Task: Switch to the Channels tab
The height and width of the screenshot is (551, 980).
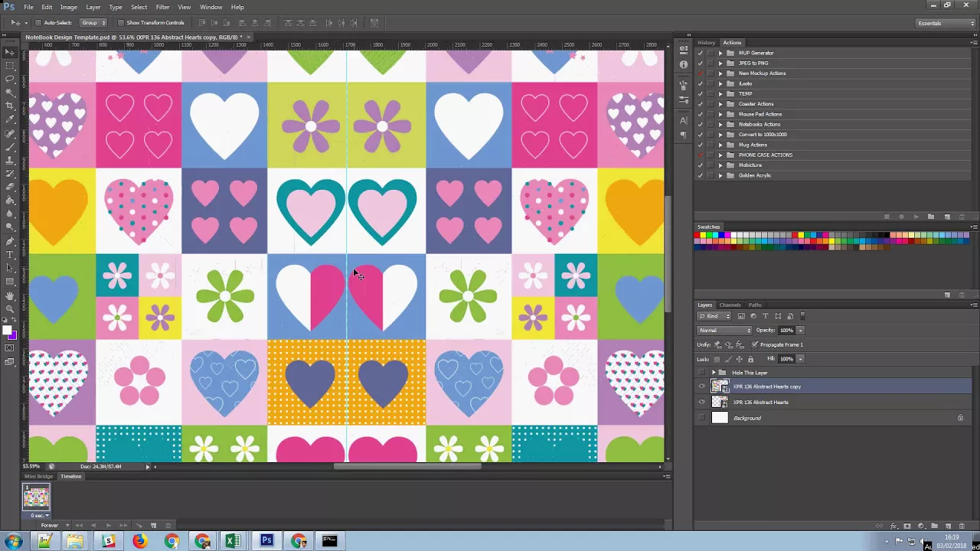Action: point(730,305)
